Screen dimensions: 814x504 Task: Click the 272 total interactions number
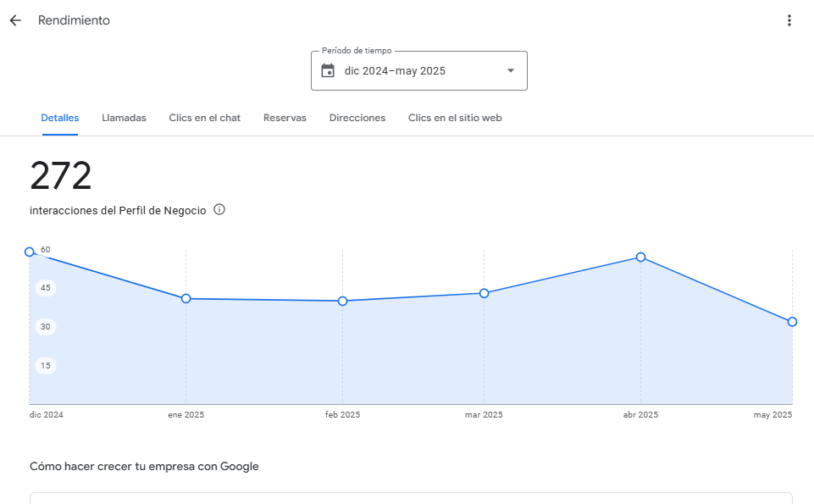point(61,176)
